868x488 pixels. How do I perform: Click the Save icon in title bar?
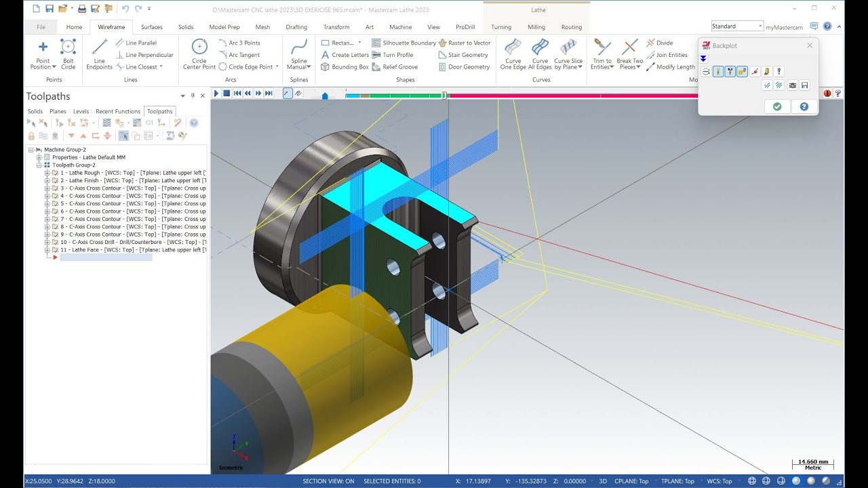50,9
